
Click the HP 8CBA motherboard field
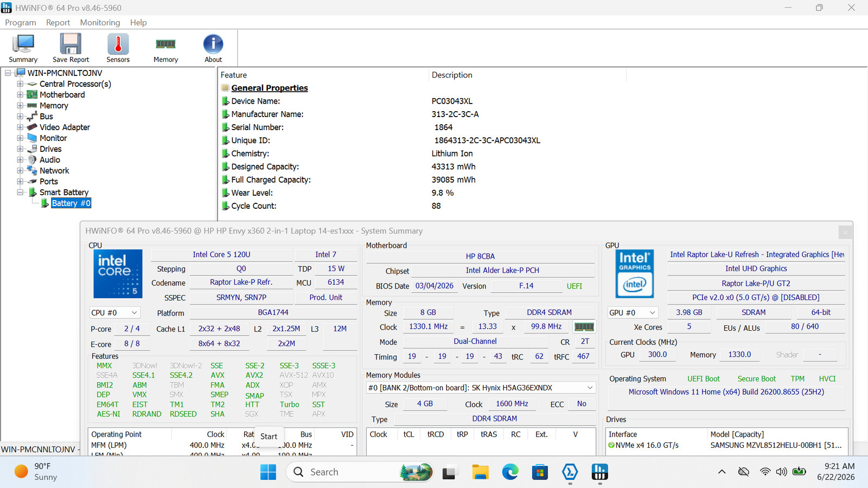[480, 256]
